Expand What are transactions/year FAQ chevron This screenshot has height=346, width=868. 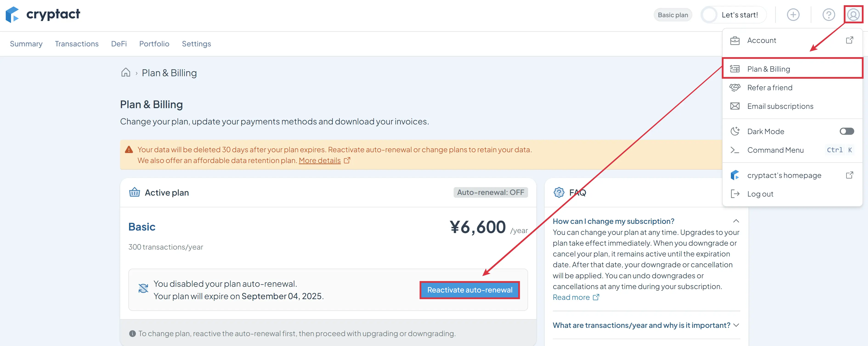click(736, 325)
